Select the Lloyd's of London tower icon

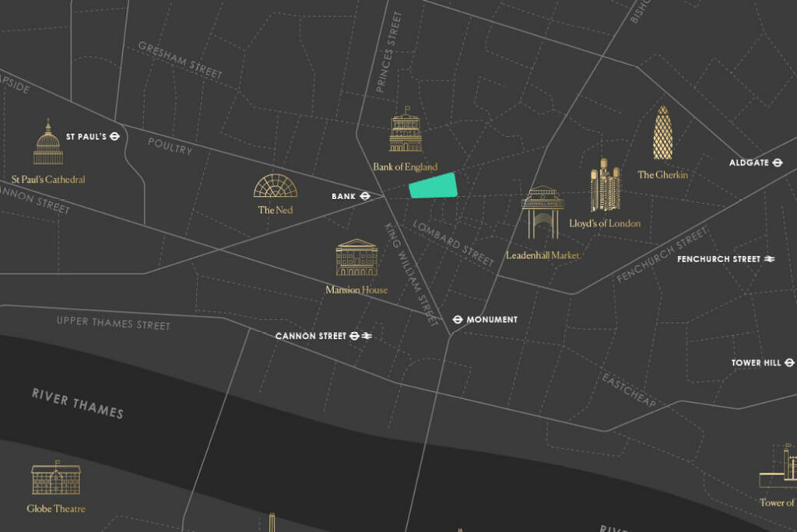(605, 186)
